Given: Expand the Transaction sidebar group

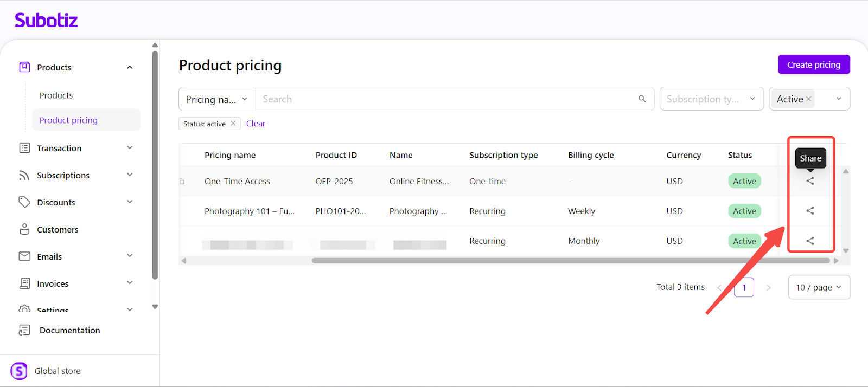Looking at the screenshot, I should tap(130, 148).
